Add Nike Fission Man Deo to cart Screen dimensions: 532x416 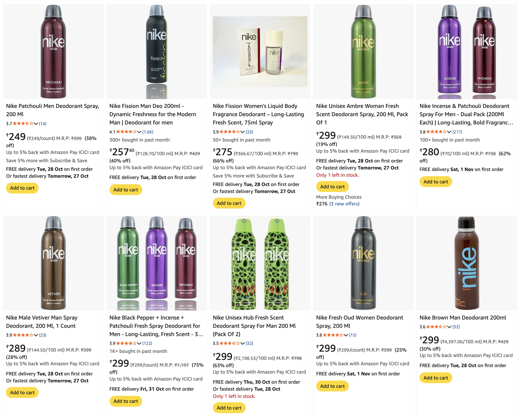[126, 190]
